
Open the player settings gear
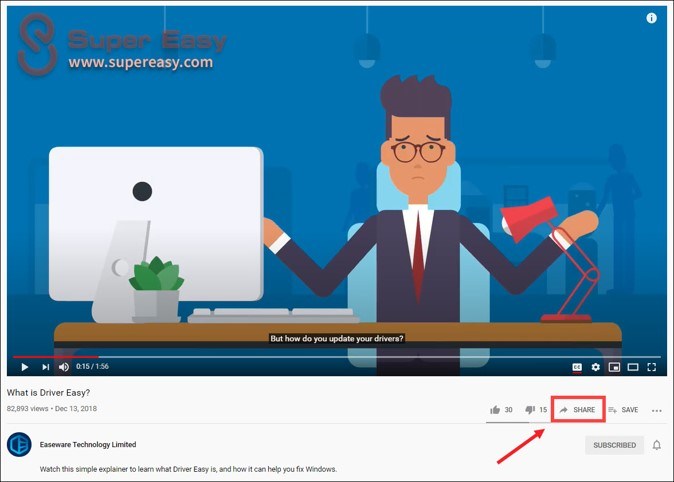coord(595,367)
